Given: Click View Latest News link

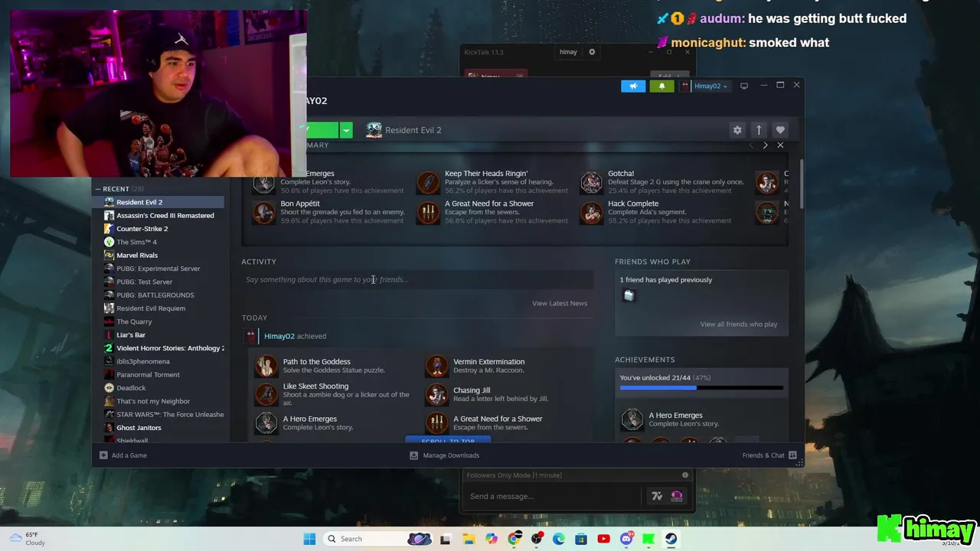Looking at the screenshot, I should [560, 303].
